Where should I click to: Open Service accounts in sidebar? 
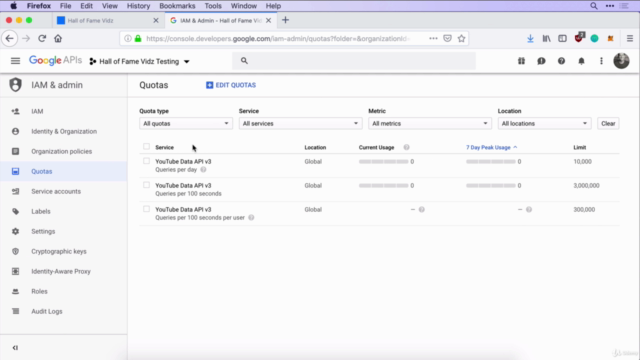tap(56, 191)
